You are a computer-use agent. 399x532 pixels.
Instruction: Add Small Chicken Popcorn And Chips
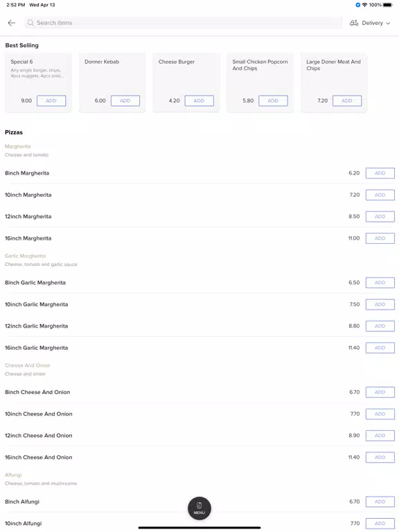pos(273,100)
